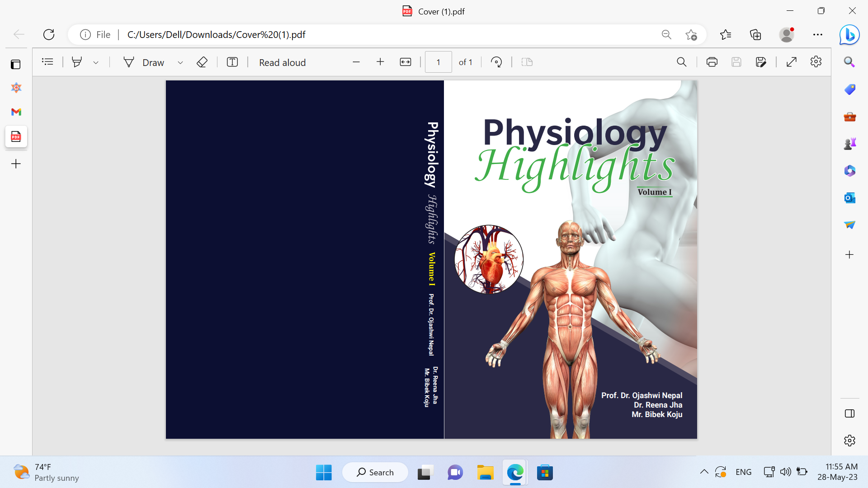Open PDF toolbar settings gear
The height and width of the screenshot is (488, 868).
pyautogui.click(x=816, y=61)
